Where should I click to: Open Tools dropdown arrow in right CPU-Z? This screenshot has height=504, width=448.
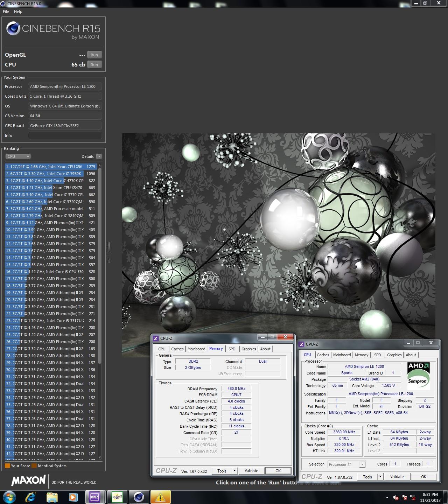(x=380, y=477)
